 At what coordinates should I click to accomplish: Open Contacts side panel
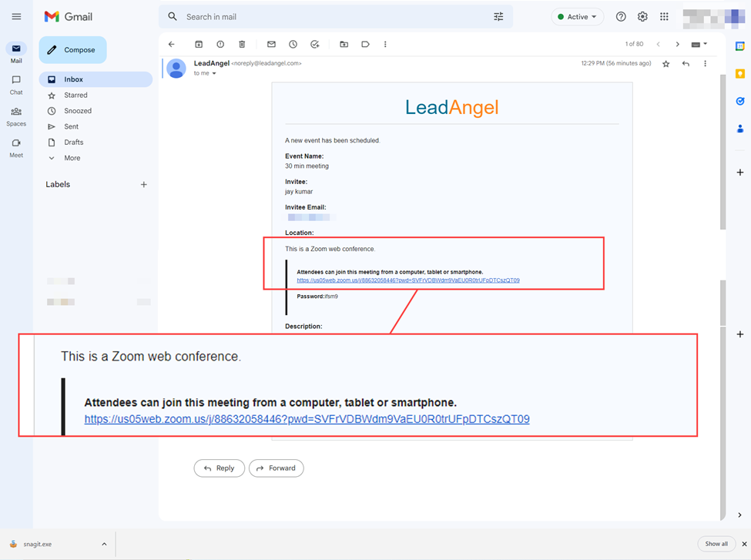click(740, 129)
